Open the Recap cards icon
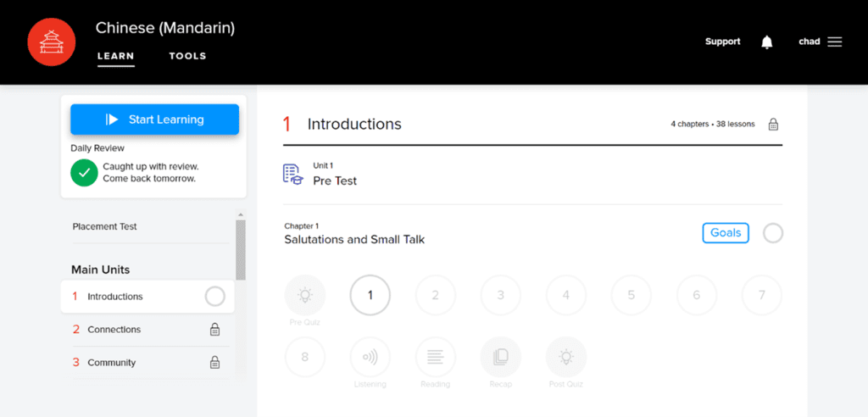The width and height of the screenshot is (868, 417). click(x=500, y=357)
